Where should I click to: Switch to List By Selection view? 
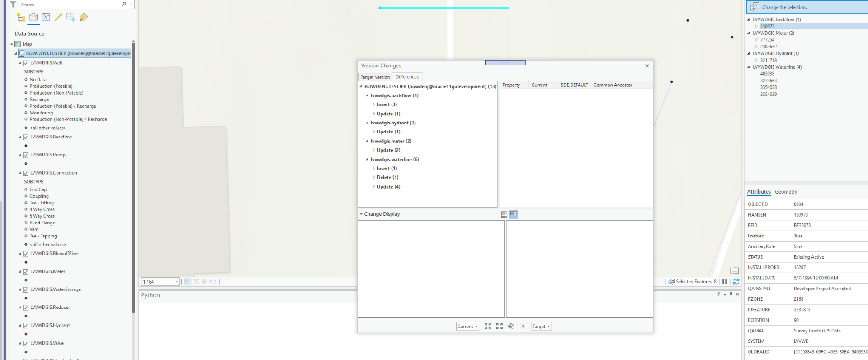(46, 17)
